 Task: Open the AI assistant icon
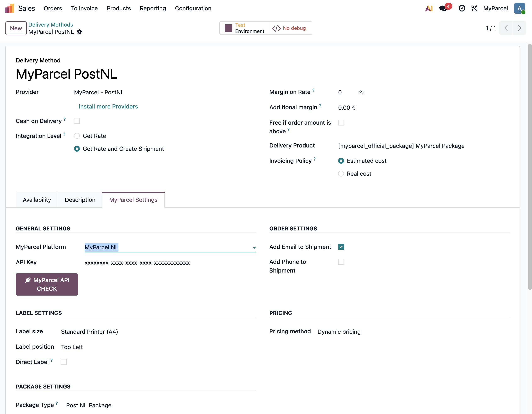429,9
